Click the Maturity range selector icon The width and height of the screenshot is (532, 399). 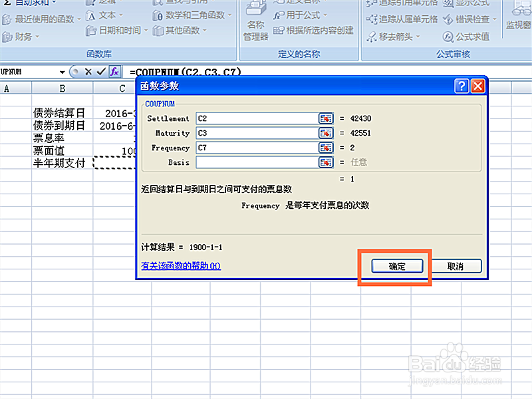326,133
